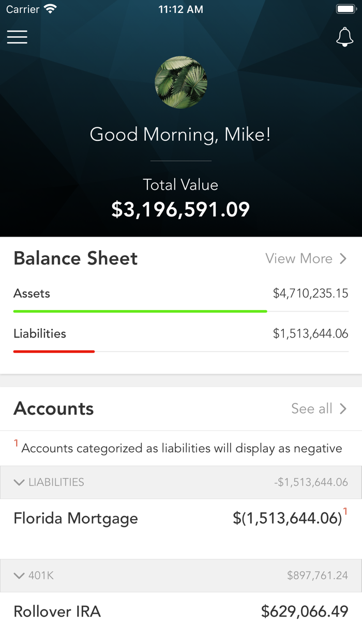Collapse the LIABILITIES accounts group
Screen dimensions: 362x644
(19, 482)
